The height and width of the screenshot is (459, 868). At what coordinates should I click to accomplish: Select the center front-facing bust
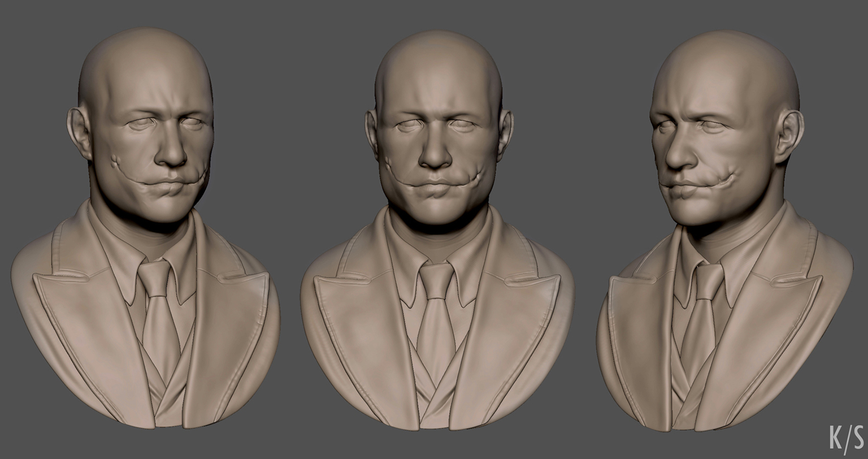click(437, 231)
